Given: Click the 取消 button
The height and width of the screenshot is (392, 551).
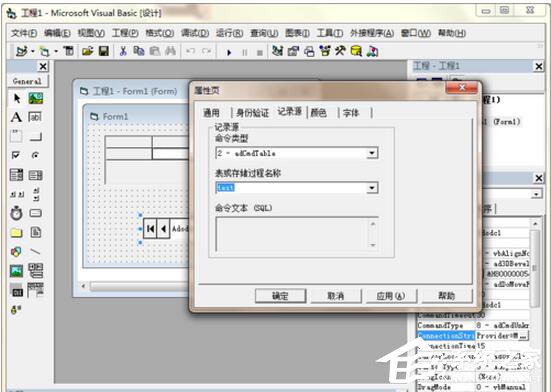Looking at the screenshot, I should 336,296.
